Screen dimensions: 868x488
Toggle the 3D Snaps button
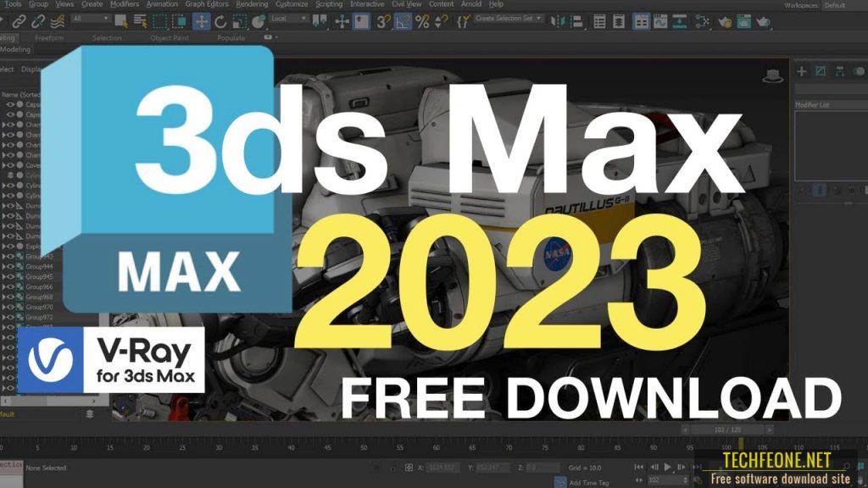point(383,21)
